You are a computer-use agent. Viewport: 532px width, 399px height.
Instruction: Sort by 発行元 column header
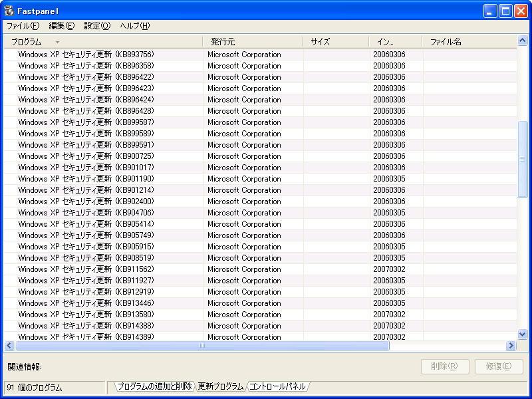pos(253,42)
